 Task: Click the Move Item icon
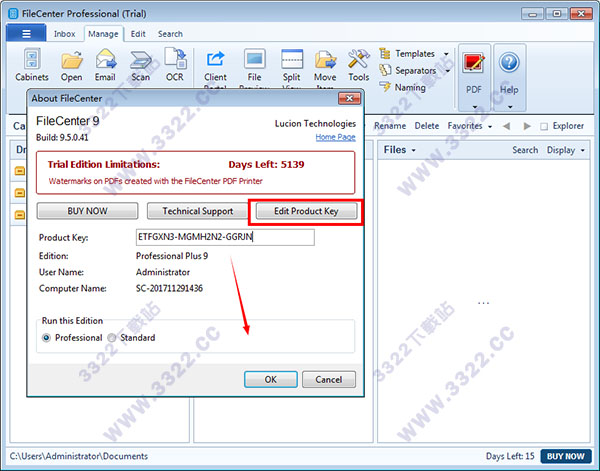[325, 60]
